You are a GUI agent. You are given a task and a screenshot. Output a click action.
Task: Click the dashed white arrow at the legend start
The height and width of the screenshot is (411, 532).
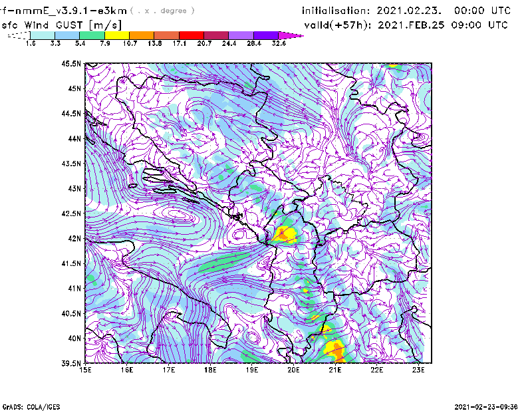click(19, 35)
